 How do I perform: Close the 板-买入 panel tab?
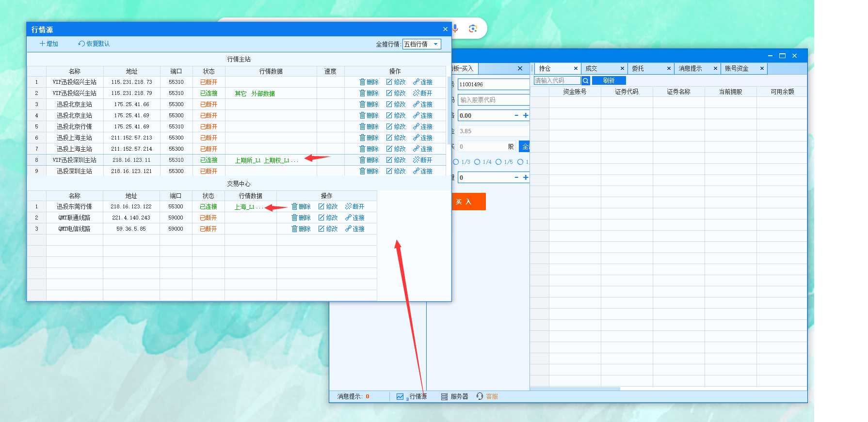pos(520,69)
